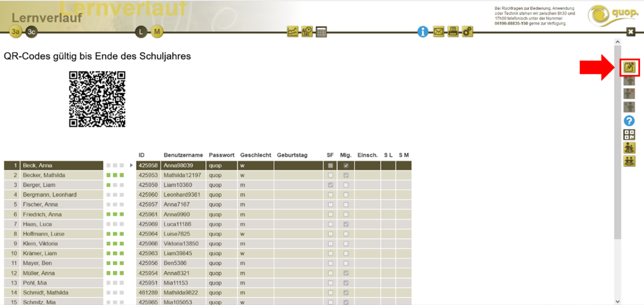This screenshot has width=644, height=305.
Task: Select student row Krämer, Liam
Action: (x=53, y=253)
